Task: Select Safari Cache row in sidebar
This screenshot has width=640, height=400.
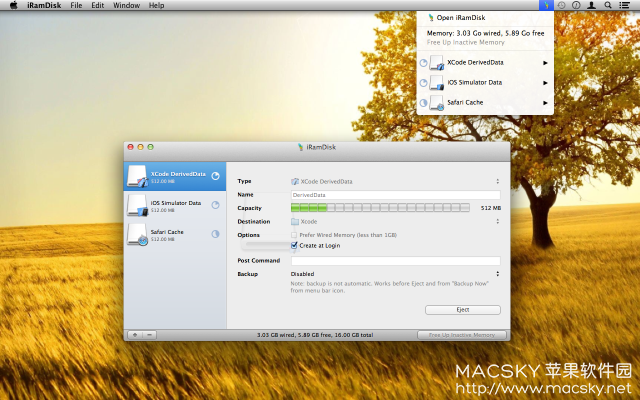Action: pyautogui.click(x=175, y=234)
